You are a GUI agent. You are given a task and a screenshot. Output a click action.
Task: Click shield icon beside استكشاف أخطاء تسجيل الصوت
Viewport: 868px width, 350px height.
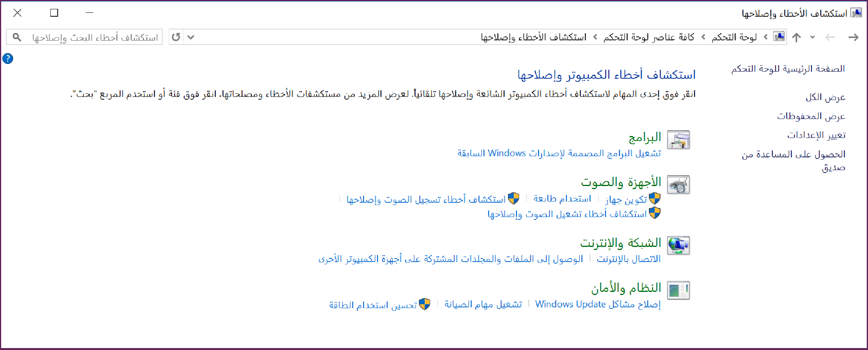pyautogui.click(x=513, y=198)
